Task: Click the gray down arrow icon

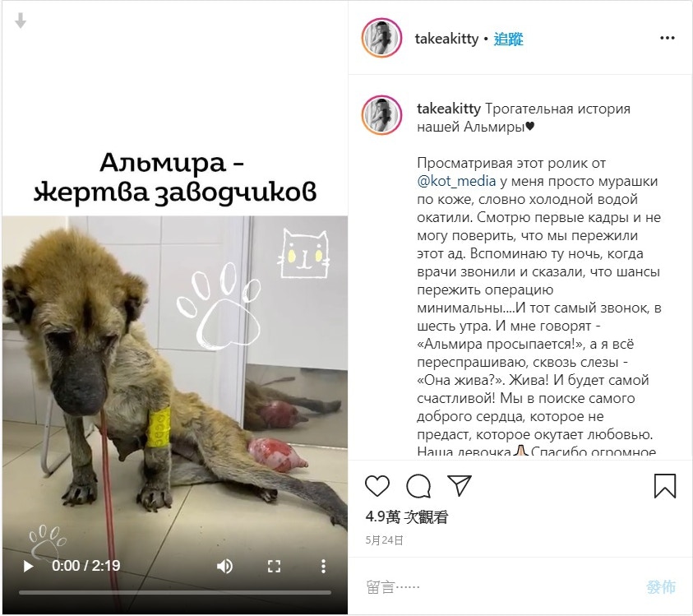Action: pos(21,21)
